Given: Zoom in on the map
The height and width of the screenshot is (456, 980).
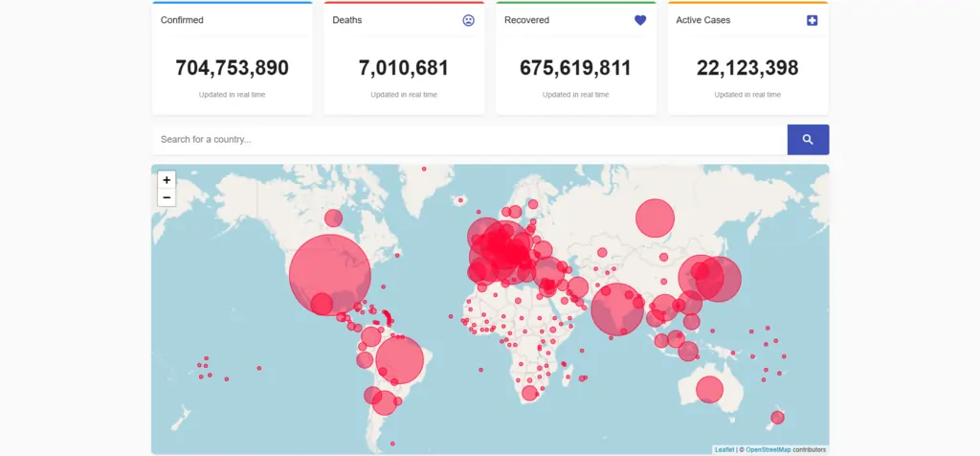Looking at the screenshot, I should 167,180.
